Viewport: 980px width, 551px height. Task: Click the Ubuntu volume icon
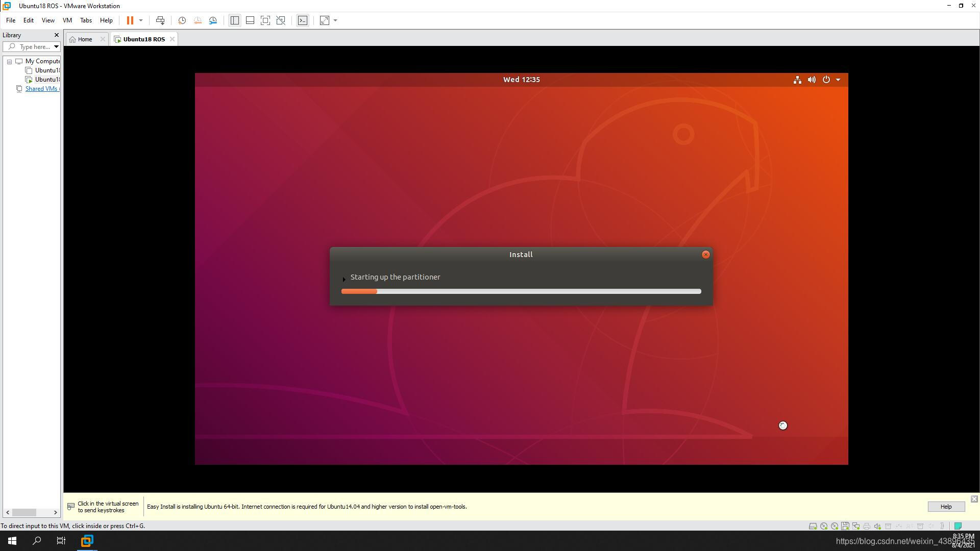click(812, 80)
